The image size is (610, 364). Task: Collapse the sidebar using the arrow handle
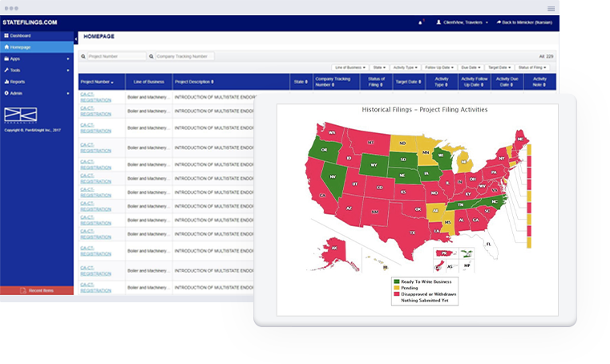tap(76, 39)
